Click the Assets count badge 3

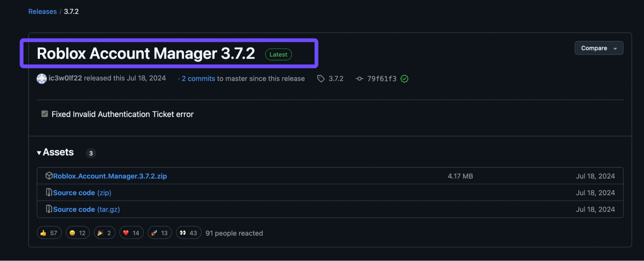pyautogui.click(x=91, y=153)
